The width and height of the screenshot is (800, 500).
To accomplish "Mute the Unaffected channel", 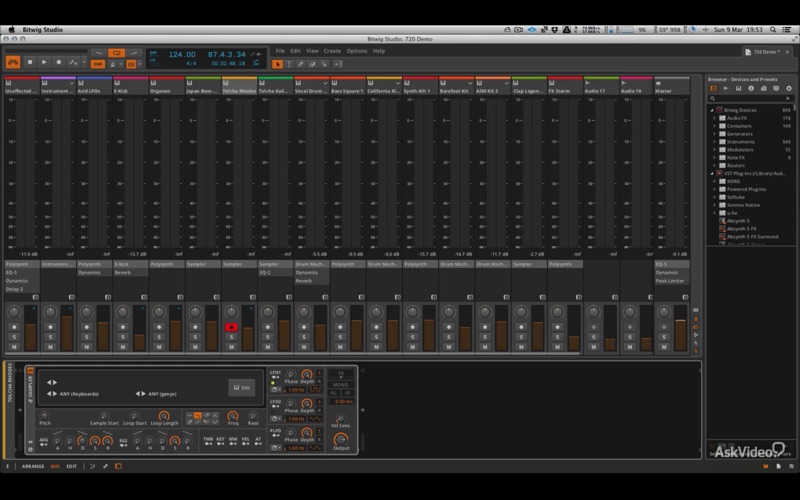I will coord(14,347).
